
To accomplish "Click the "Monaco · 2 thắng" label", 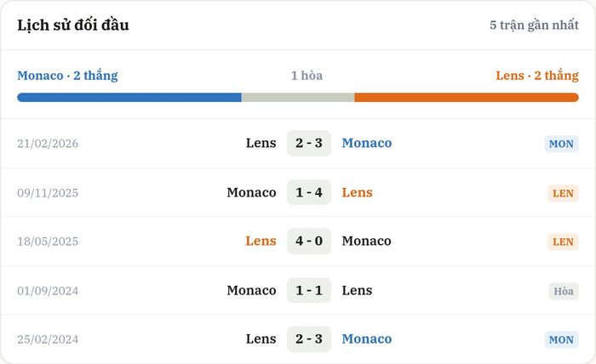I will [x=67, y=76].
